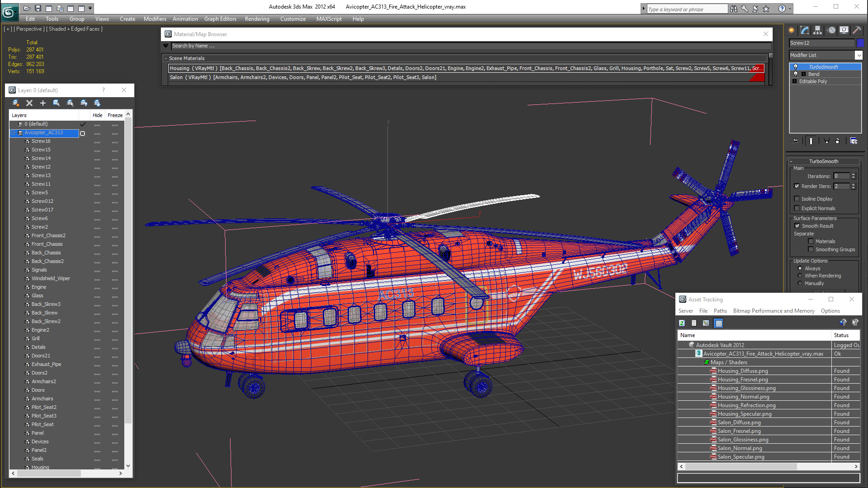Select the Salon VRayMtl material row
Viewport: 868px width, 488px height.
coord(466,77)
